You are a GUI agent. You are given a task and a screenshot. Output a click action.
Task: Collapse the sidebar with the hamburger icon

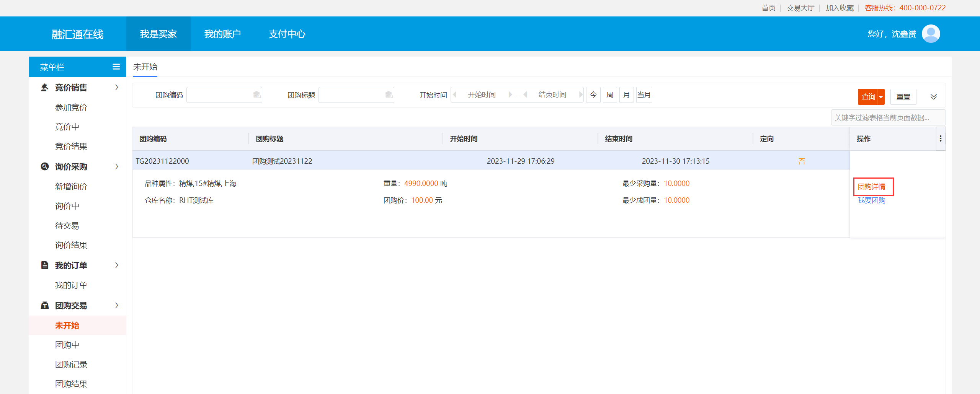[116, 67]
